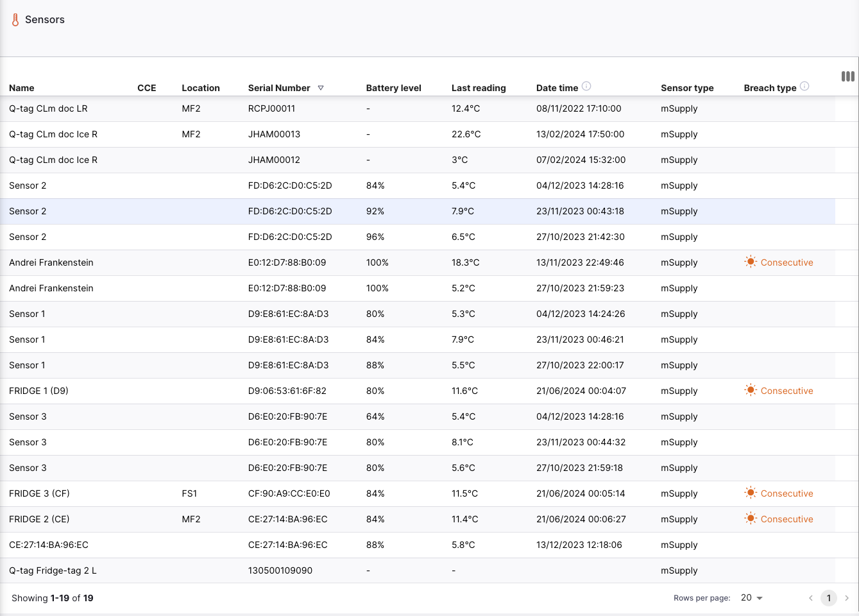Open Q-tag Fridge-tag 2 L row
This screenshot has width=859, height=616.
coord(418,570)
